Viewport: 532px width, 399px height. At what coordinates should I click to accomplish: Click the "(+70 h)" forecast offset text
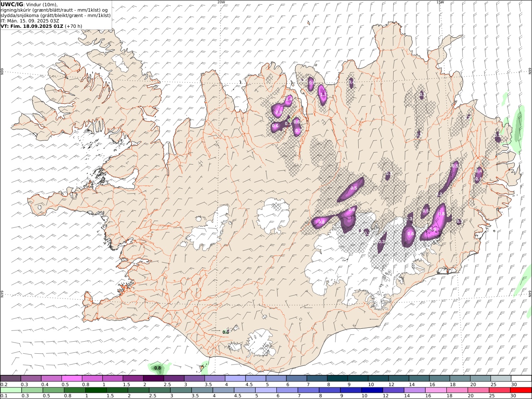pyautogui.click(x=74, y=26)
